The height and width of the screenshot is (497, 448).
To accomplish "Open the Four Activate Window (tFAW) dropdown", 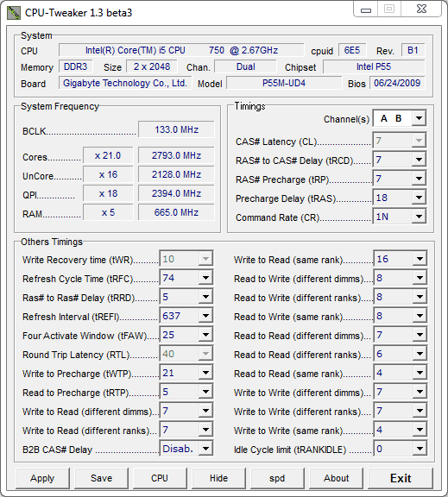I will (205, 335).
